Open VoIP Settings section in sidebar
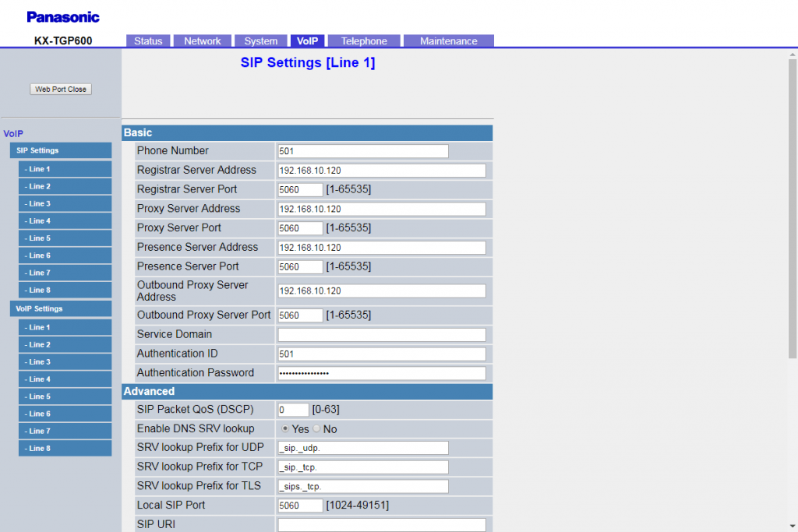 (x=61, y=308)
